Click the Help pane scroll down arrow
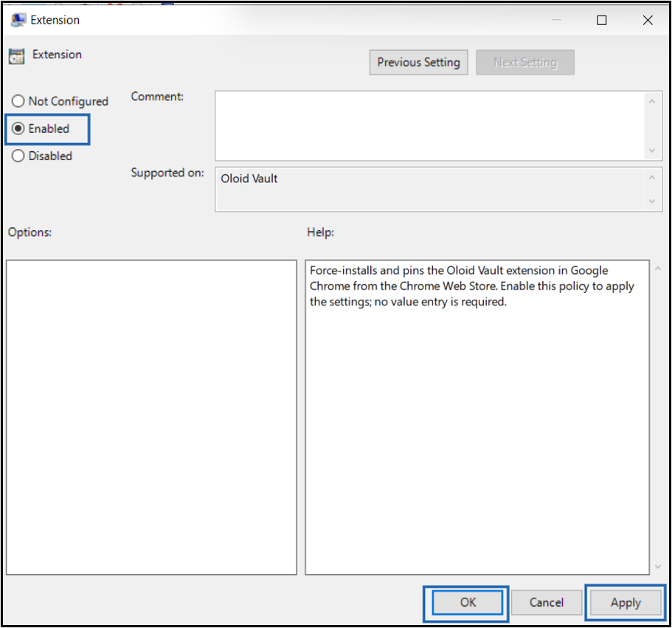672x628 pixels. 658,567
